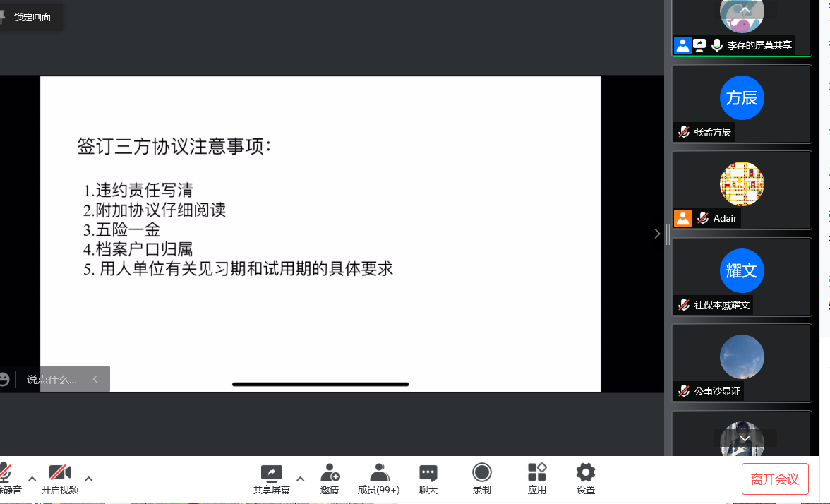This screenshot has width=830, height=504.
Task: Toggle the 锁定画面 pin at top left
Action: click(3, 17)
